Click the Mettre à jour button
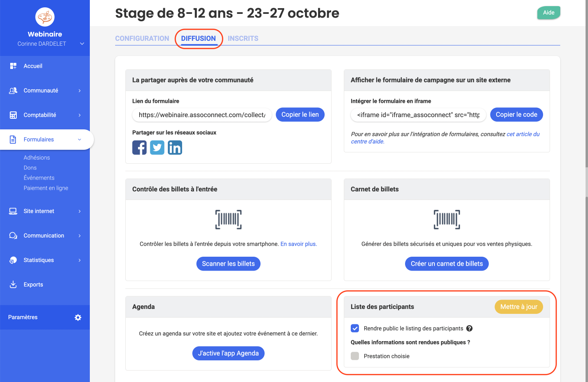This screenshot has height=382, width=588. click(519, 307)
